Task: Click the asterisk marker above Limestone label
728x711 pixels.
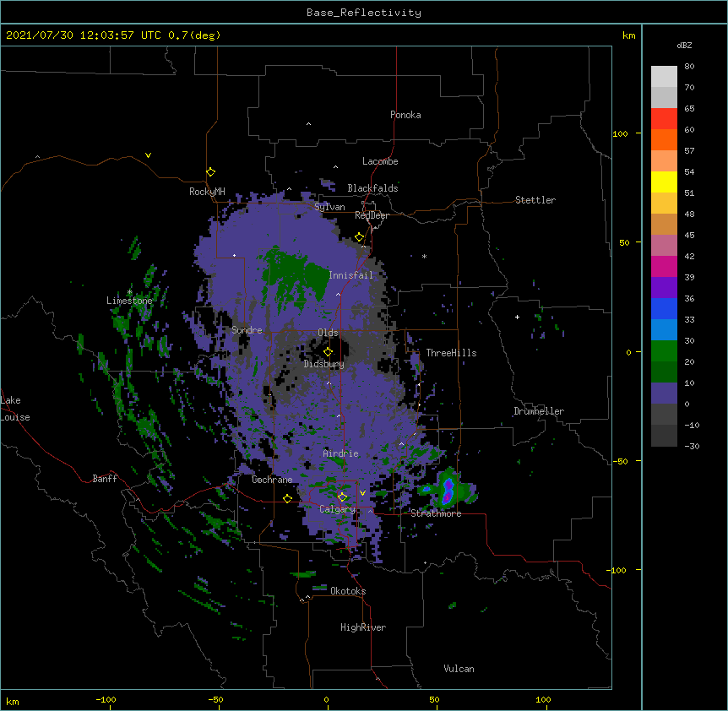Action: click(x=130, y=292)
